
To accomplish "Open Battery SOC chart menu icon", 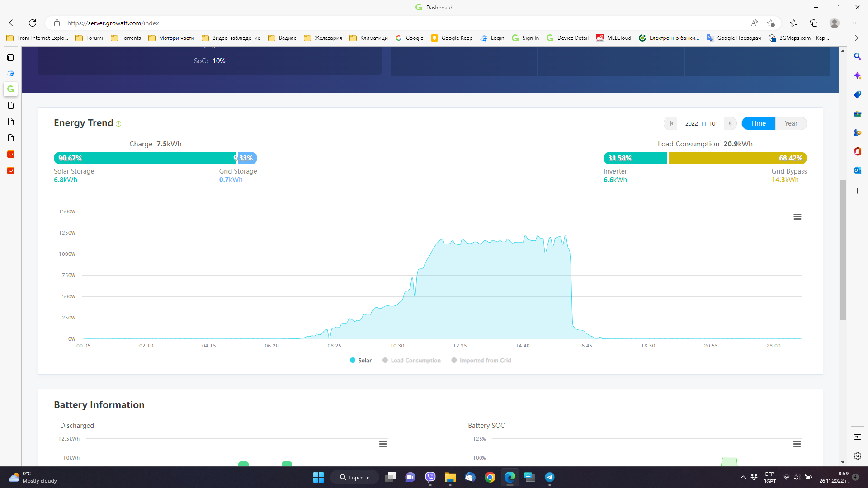I will [x=797, y=444].
